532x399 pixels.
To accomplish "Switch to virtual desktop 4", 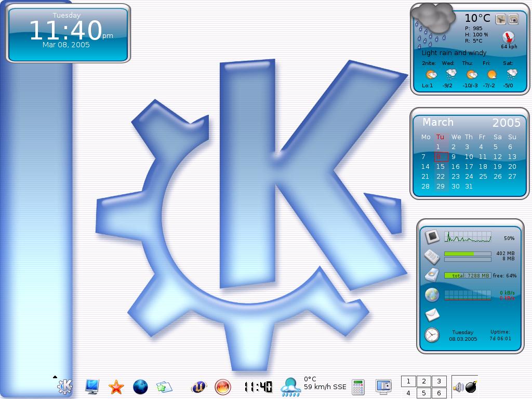I will 408,393.
